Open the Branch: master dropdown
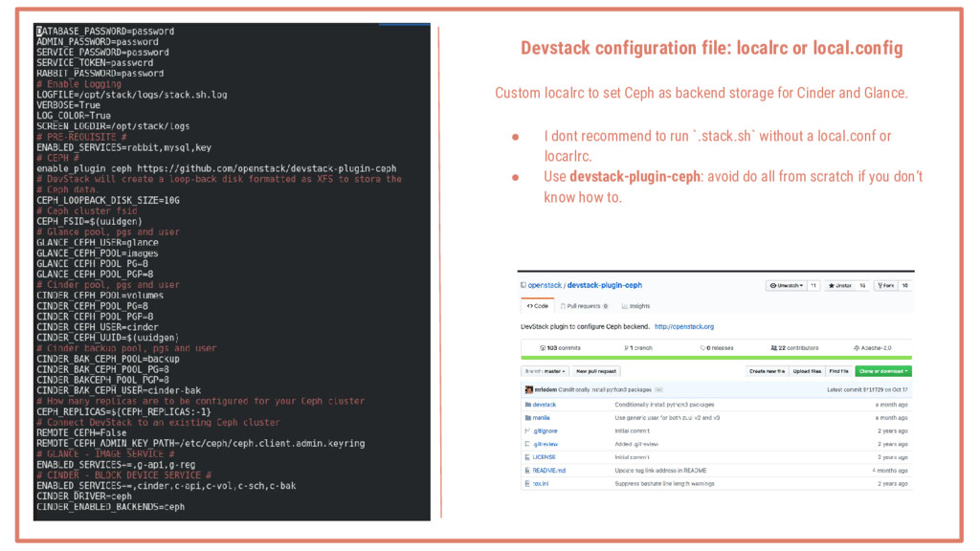This screenshot has width=980, height=551. tap(545, 371)
